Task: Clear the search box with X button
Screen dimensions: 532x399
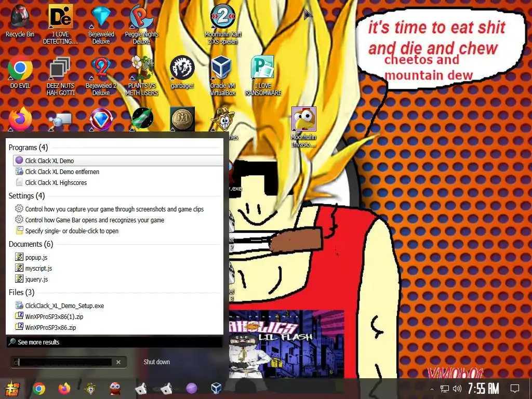Action: pyautogui.click(x=118, y=362)
